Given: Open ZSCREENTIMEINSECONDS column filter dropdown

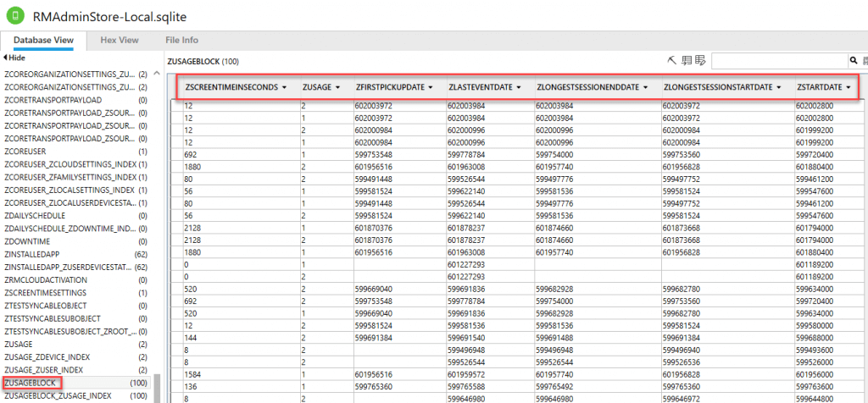Looking at the screenshot, I should (x=285, y=87).
